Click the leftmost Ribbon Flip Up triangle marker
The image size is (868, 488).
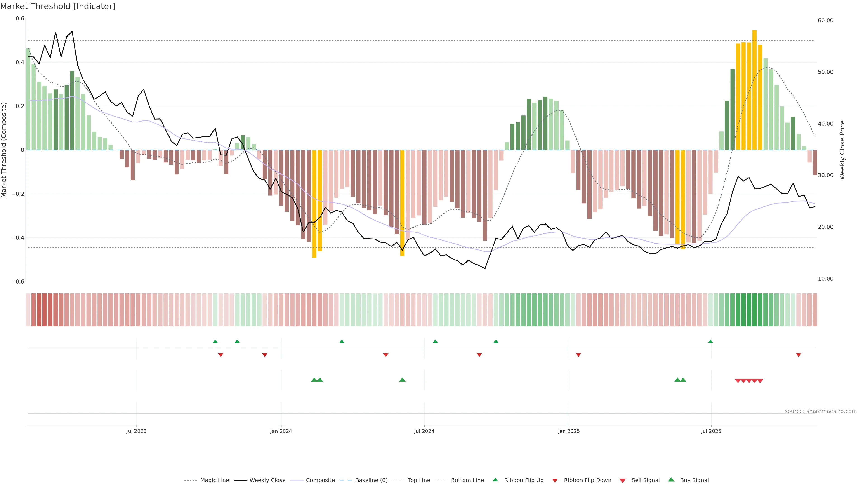(215, 342)
